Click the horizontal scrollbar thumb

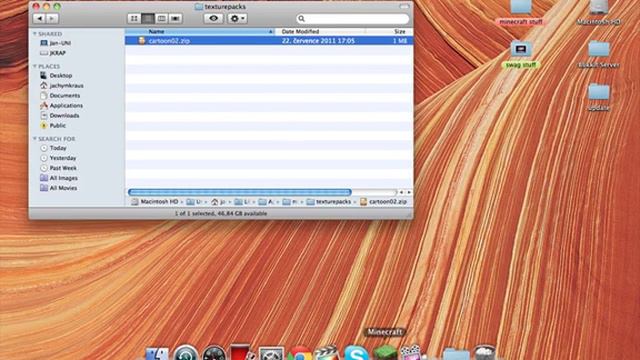[240, 192]
